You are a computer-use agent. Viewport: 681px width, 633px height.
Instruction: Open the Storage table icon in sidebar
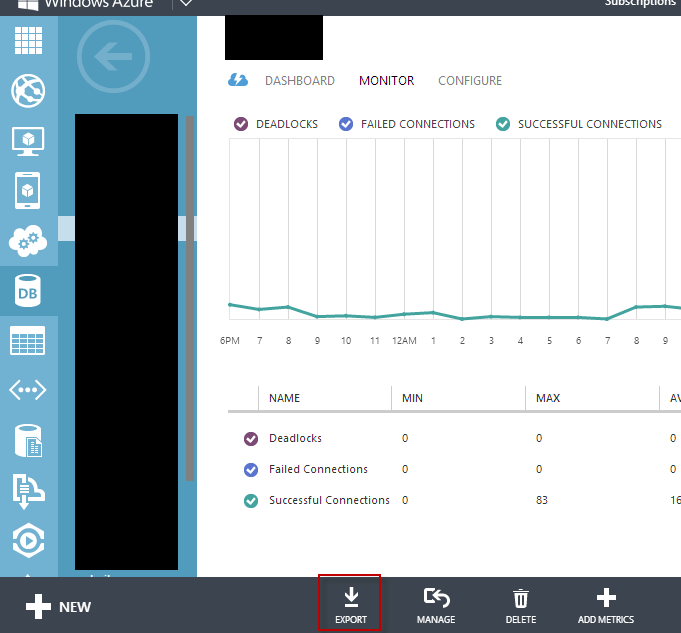coord(28,341)
